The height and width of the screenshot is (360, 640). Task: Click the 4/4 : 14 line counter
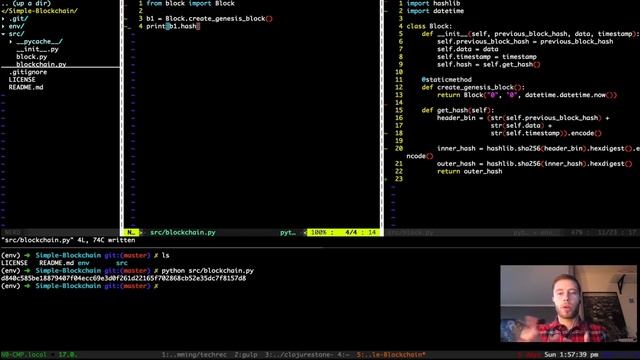(x=360, y=233)
